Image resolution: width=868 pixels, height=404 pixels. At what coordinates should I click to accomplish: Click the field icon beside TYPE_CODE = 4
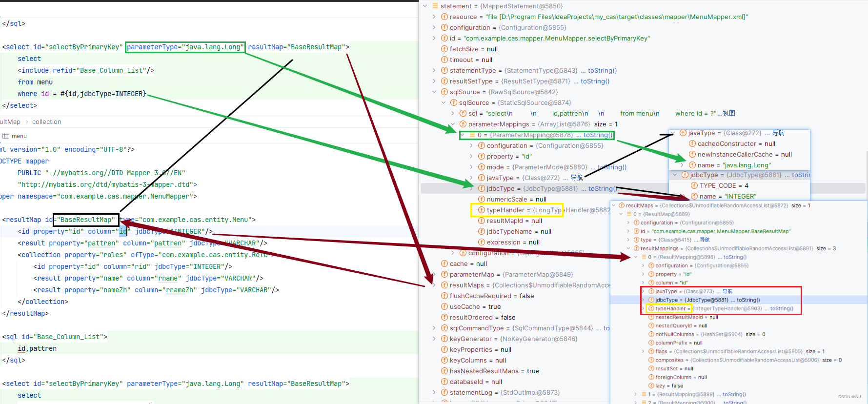tap(694, 185)
